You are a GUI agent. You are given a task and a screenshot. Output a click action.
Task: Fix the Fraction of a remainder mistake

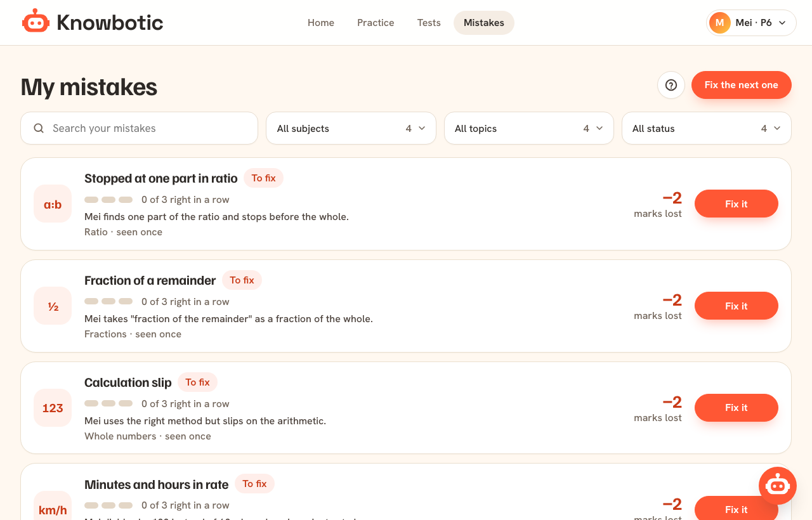tap(737, 306)
